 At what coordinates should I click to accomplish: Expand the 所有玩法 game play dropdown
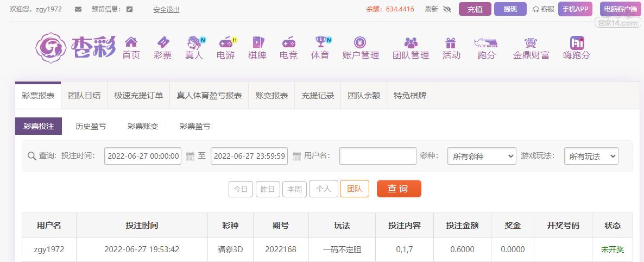click(x=591, y=157)
